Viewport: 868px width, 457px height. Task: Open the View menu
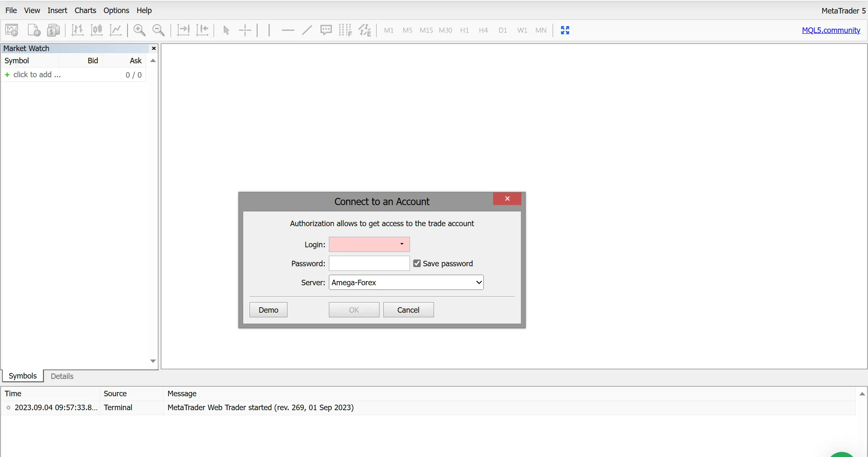[x=32, y=10]
